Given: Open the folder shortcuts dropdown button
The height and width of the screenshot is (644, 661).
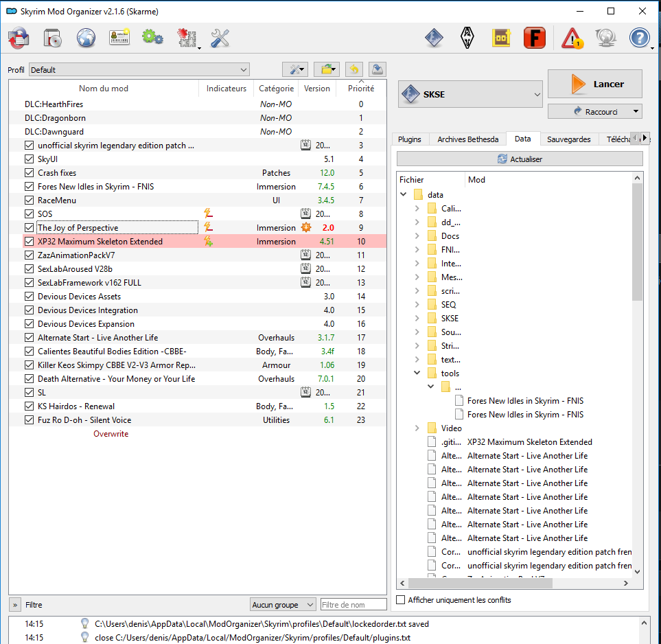Looking at the screenshot, I should (327, 69).
